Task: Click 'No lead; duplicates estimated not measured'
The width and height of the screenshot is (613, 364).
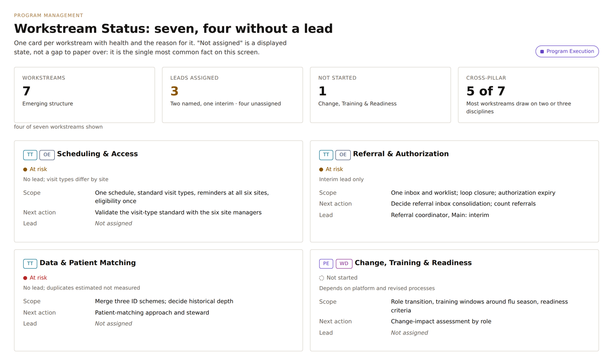Action: [81, 288]
